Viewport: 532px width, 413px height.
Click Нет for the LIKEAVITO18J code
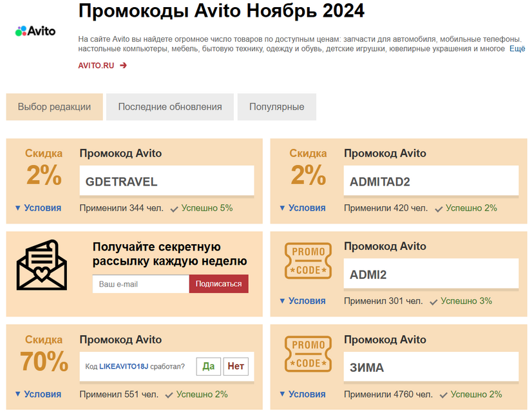236,366
